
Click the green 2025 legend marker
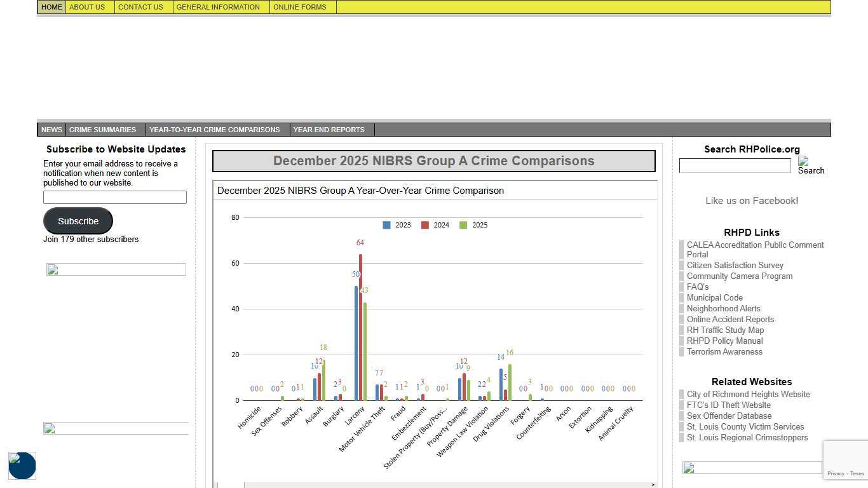(x=463, y=225)
